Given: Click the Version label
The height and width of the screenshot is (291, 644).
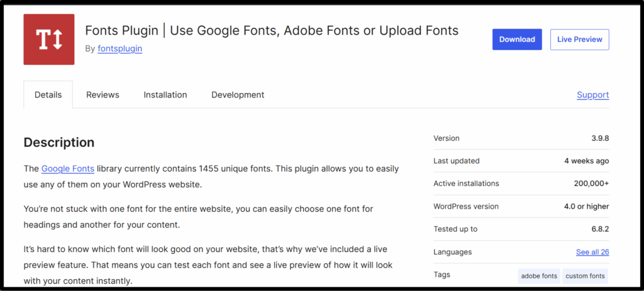Looking at the screenshot, I should pyautogui.click(x=447, y=138).
